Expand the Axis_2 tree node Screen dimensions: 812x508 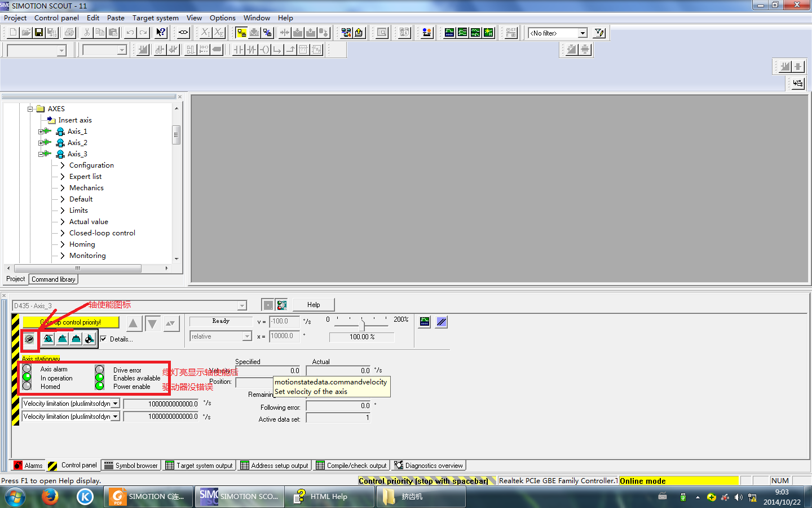tap(41, 143)
